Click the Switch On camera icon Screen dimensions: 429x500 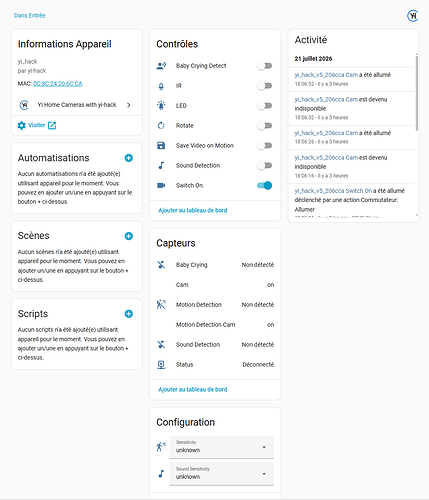[161, 185]
